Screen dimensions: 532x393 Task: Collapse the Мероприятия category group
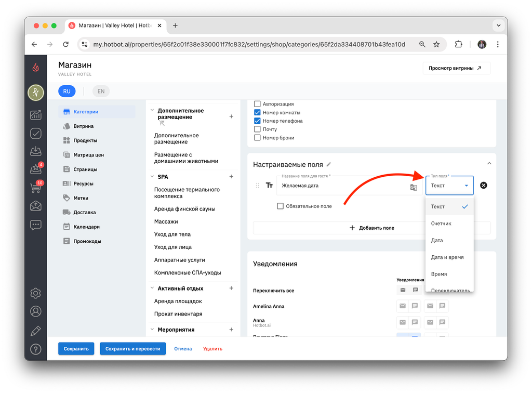tap(152, 329)
